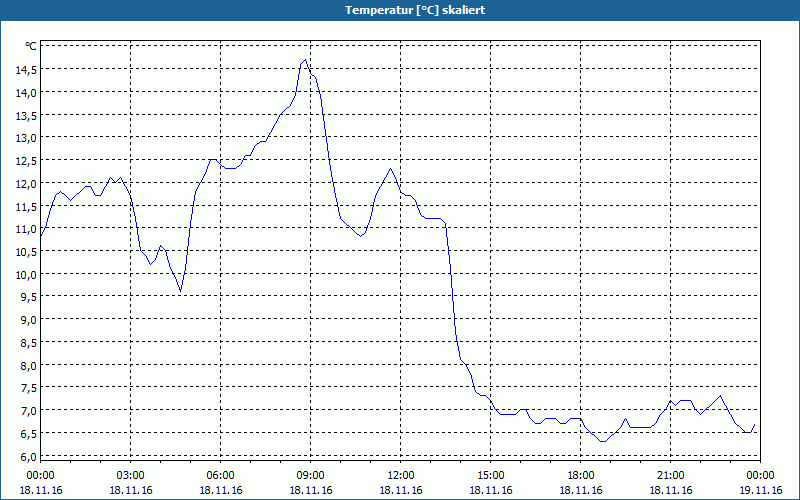Select the 8,5 y-axis value

pyautogui.click(x=29, y=343)
